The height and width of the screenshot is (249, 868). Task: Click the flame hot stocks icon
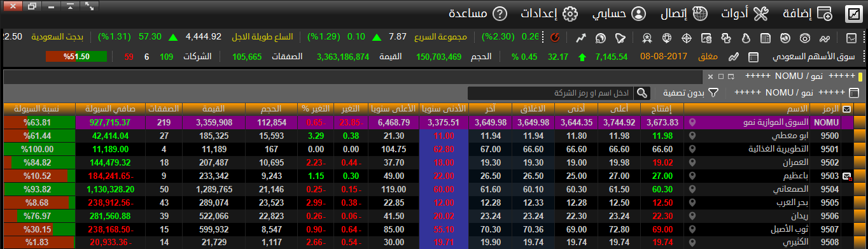coord(746,38)
